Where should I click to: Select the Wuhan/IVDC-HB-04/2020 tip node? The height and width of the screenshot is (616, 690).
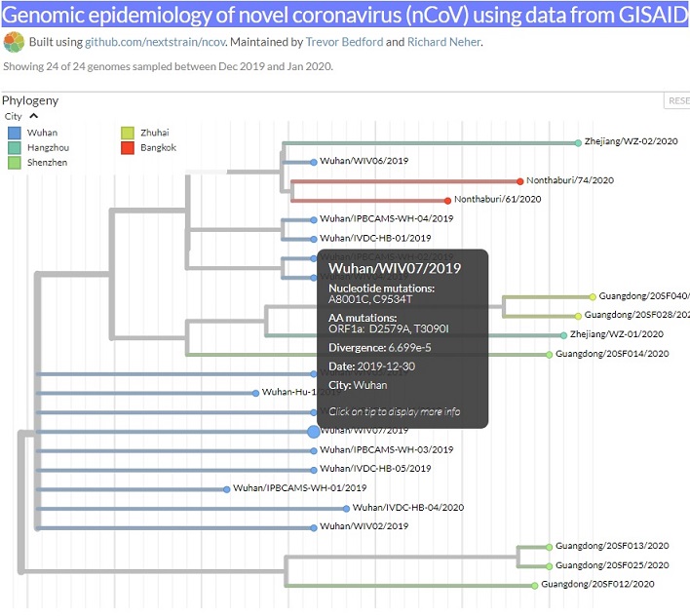point(346,508)
